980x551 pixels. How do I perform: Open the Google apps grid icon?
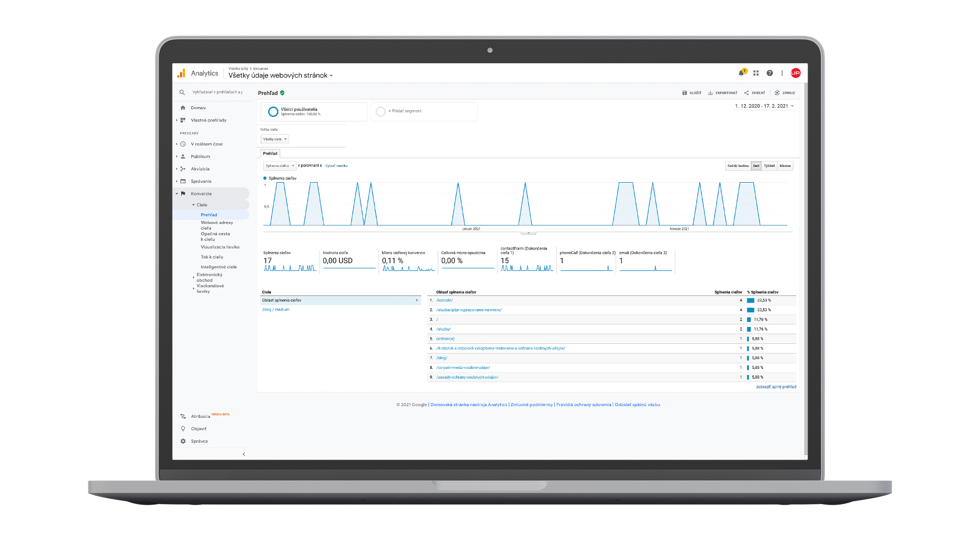click(x=756, y=73)
